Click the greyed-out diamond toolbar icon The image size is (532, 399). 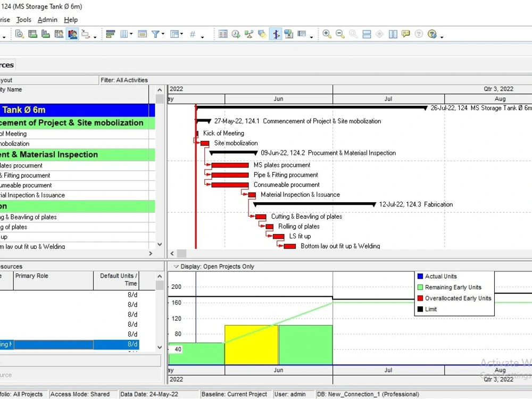tap(380, 34)
